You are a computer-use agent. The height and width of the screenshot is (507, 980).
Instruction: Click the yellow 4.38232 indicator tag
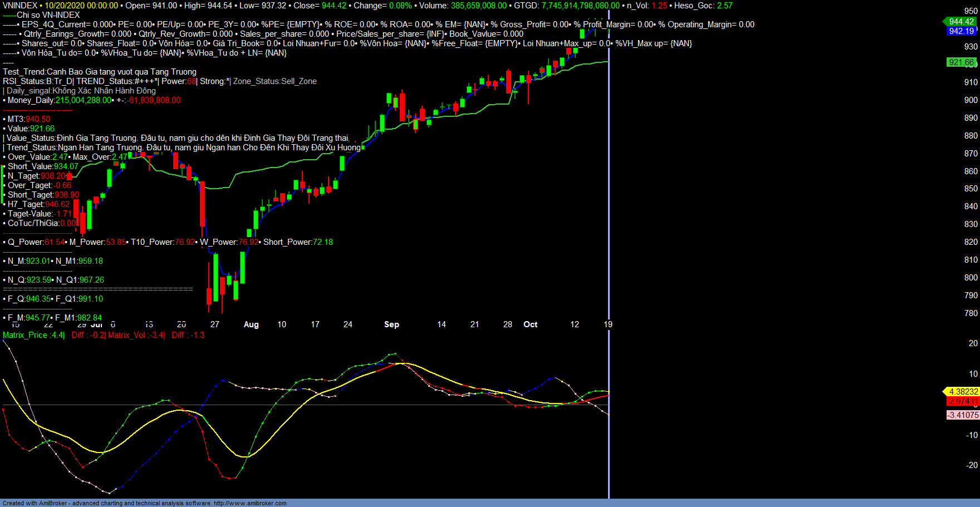(963, 392)
